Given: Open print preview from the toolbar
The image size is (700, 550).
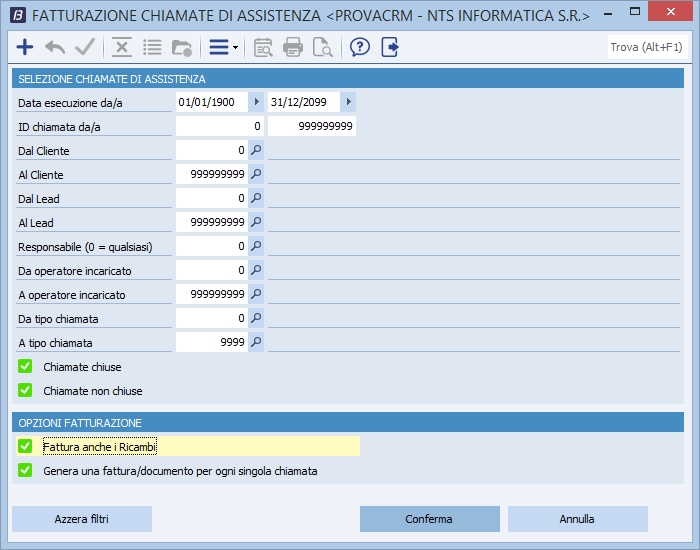Looking at the screenshot, I should [x=322, y=47].
